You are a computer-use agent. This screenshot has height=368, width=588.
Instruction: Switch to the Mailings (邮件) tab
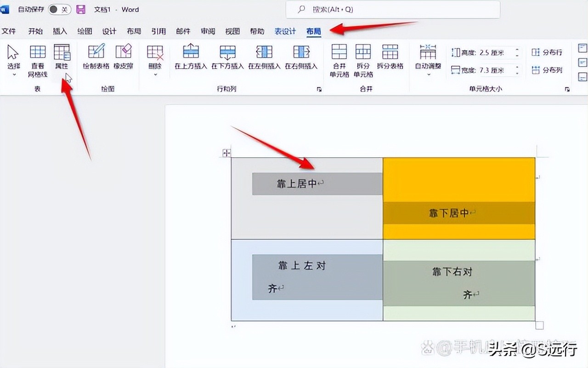tap(183, 31)
